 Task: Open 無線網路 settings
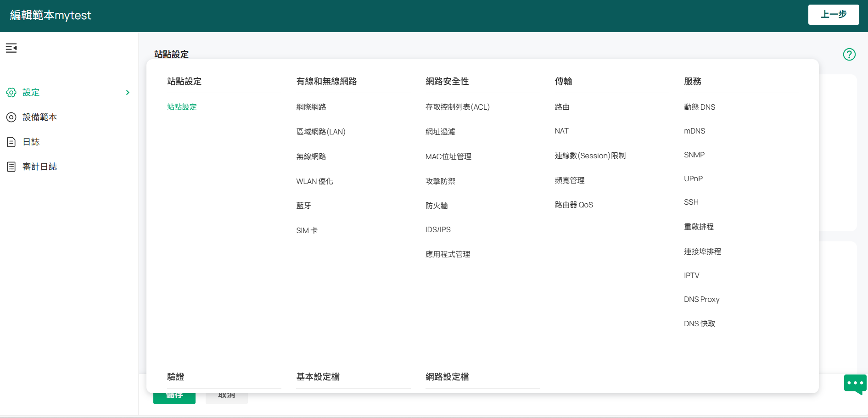click(x=311, y=156)
